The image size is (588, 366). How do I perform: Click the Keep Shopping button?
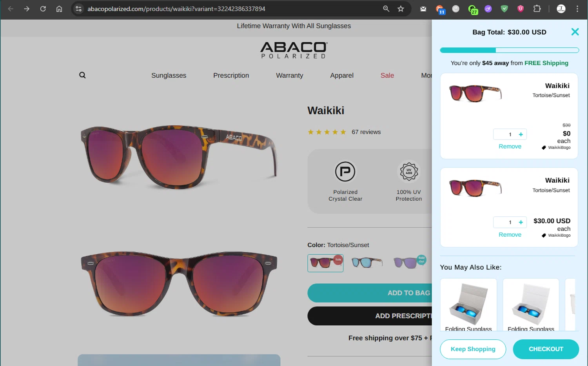click(473, 349)
